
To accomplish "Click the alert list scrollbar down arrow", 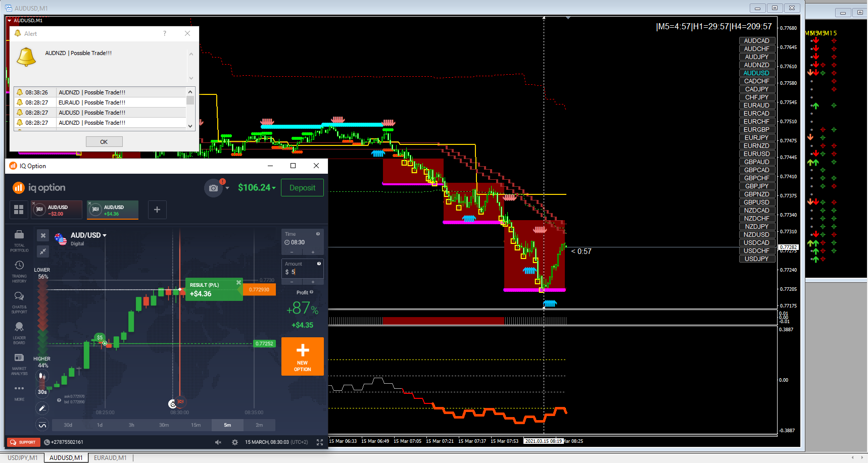I will tap(190, 126).
